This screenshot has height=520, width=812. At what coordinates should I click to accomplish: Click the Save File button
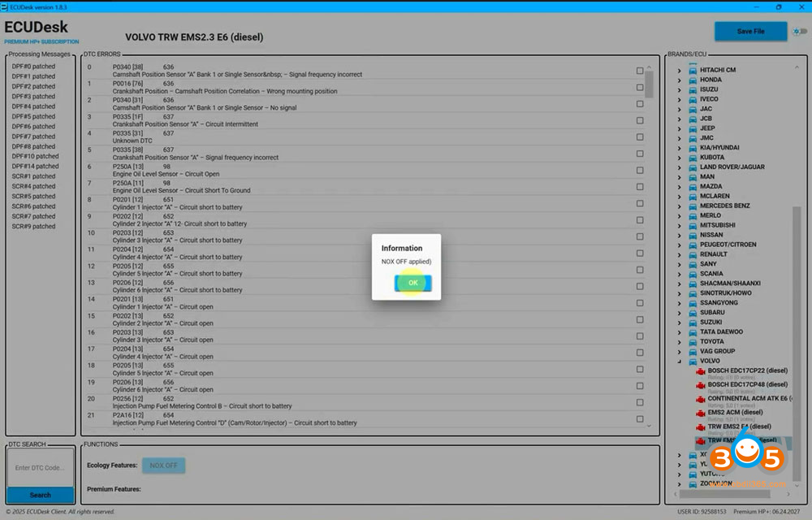[750, 32]
